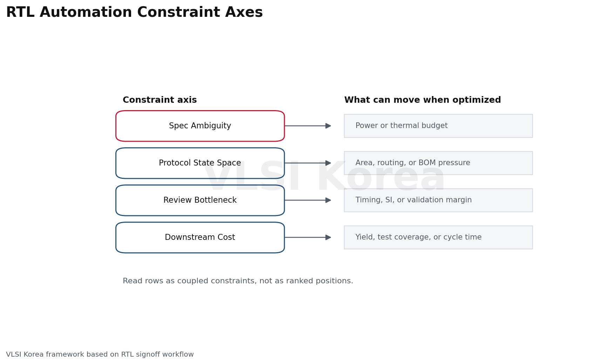Image resolution: width=616 pixels, height=364 pixels.
Task: Select Area, routing, or BOM pressure box
Action: [438, 163]
